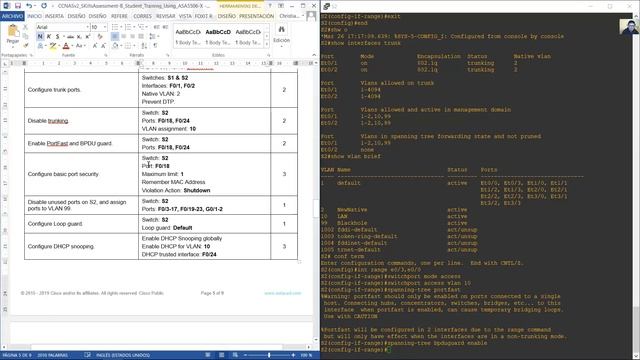This screenshot has width=640, height=360.
Task: Toggle the show paragraph marks (¶) button
Action: point(156,46)
